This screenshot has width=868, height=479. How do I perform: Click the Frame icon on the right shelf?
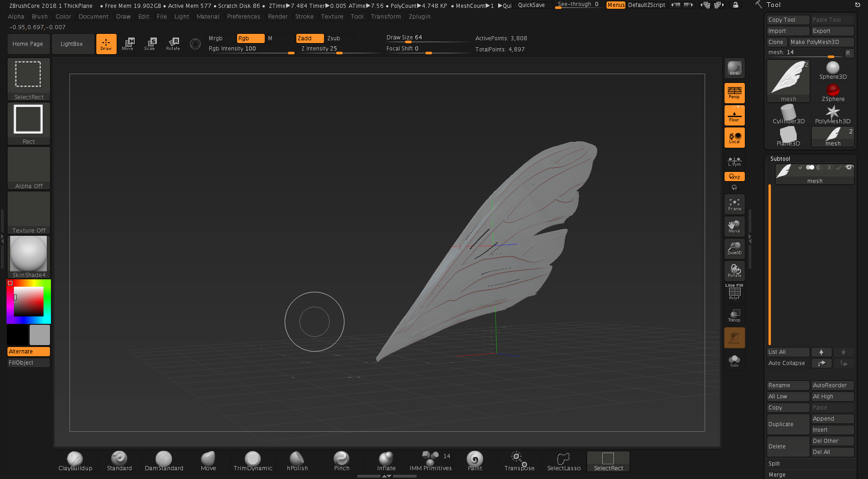click(x=734, y=204)
